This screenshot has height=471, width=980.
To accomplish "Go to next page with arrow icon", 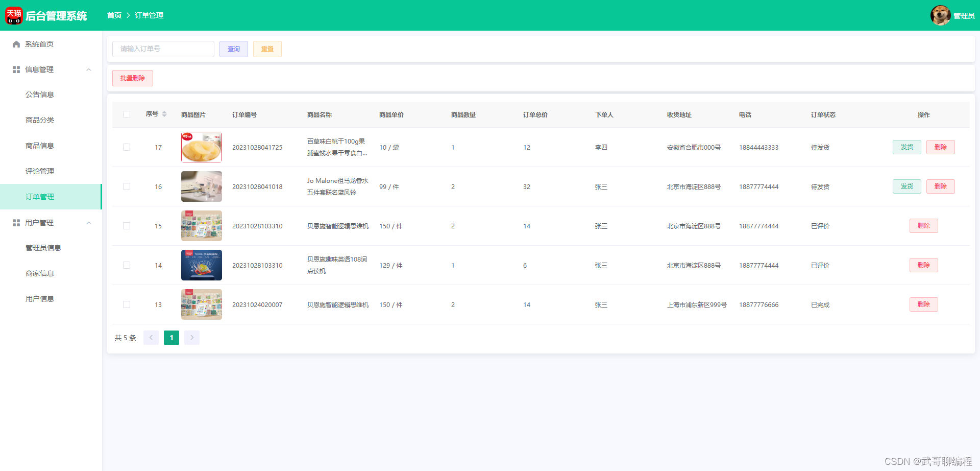I will (192, 338).
